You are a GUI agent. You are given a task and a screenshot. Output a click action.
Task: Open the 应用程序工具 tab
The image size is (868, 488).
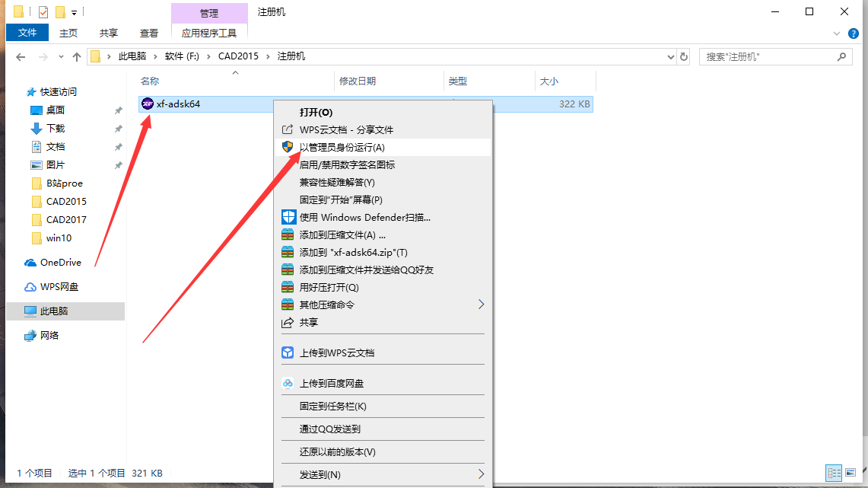tap(209, 33)
